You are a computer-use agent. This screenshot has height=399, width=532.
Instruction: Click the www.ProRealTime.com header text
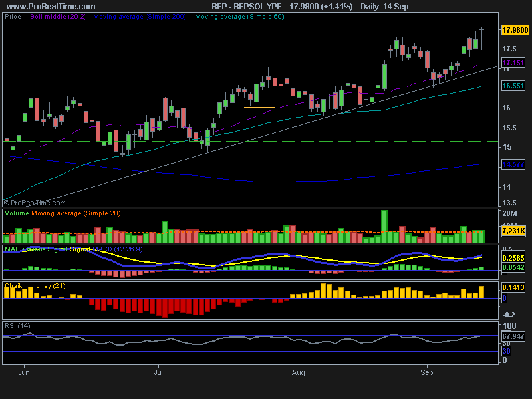click(51, 7)
